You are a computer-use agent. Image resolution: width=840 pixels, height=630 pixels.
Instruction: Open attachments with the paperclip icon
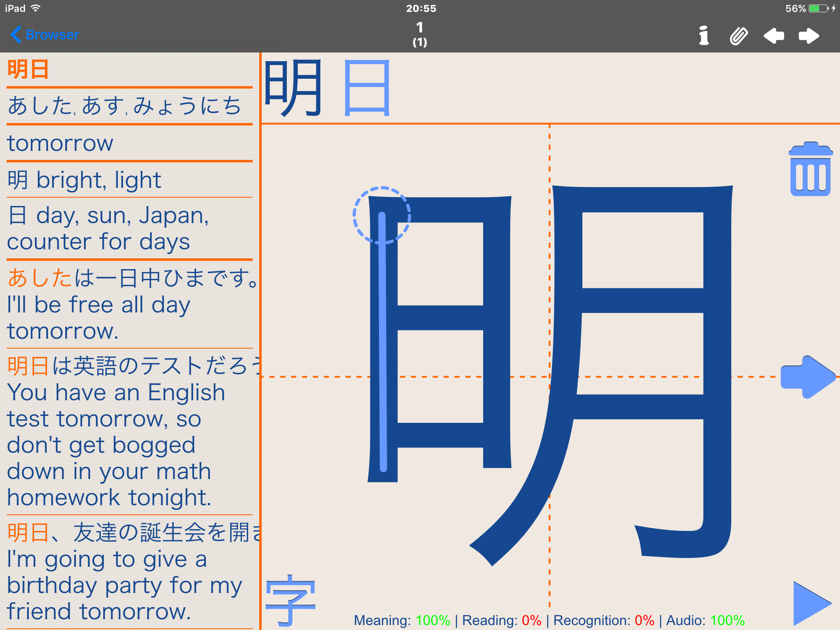tap(739, 36)
